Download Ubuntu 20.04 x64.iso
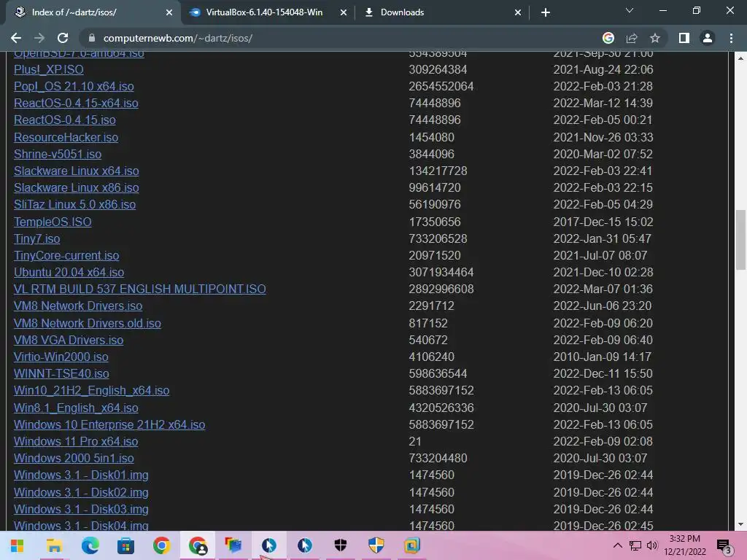Screen dimensions: 747x560 pyautogui.click(x=69, y=272)
